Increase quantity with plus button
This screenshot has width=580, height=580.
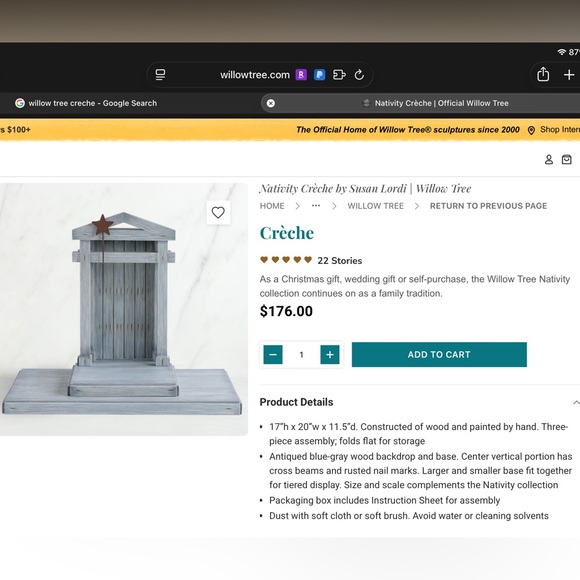pos(330,355)
